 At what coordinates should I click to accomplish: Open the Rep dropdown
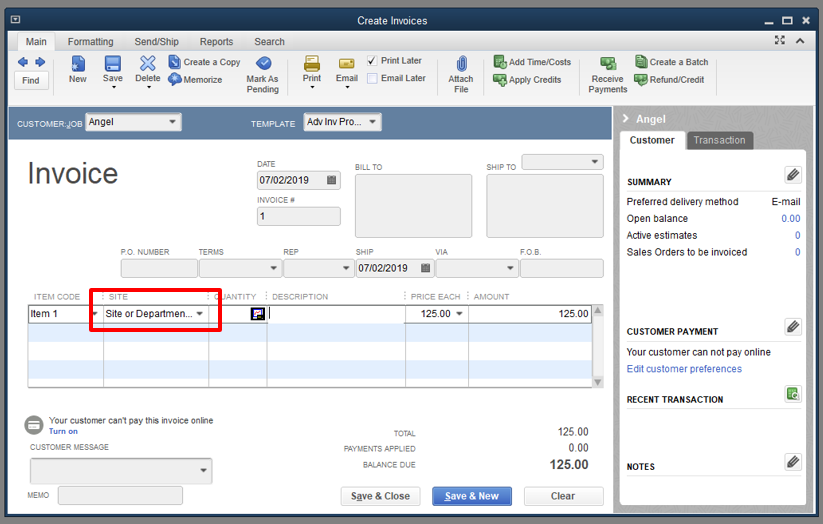pos(346,268)
